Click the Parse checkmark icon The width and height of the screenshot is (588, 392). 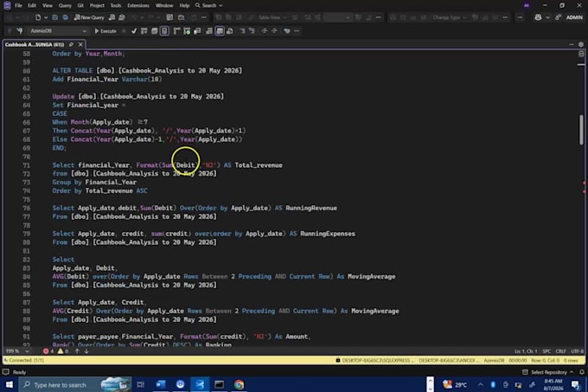coord(134,31)
